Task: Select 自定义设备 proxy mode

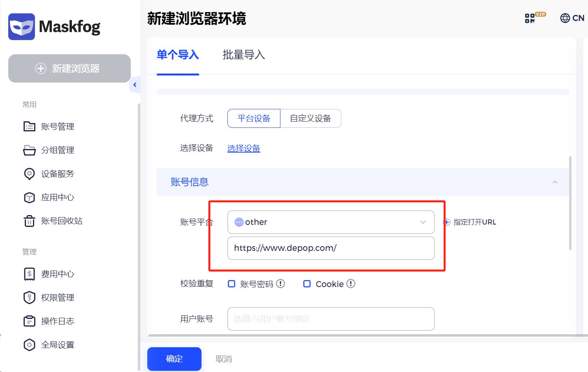Action: click(311, 118)
